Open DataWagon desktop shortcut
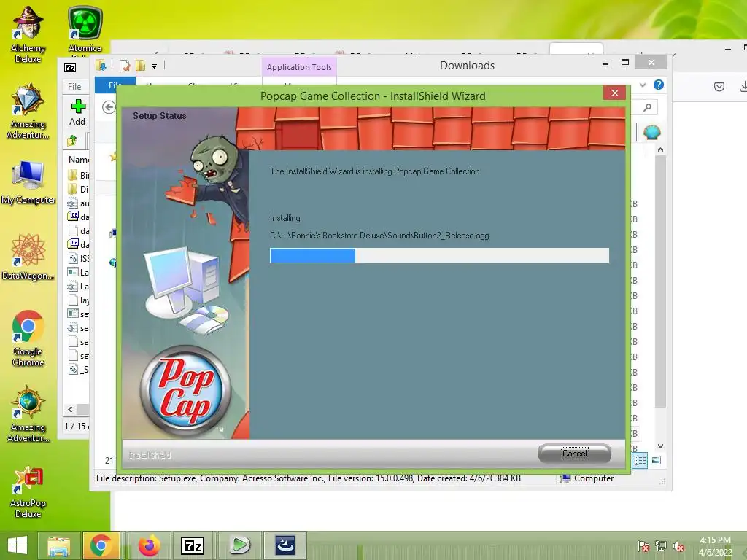 pyautogui.click(x=28, y=257)
